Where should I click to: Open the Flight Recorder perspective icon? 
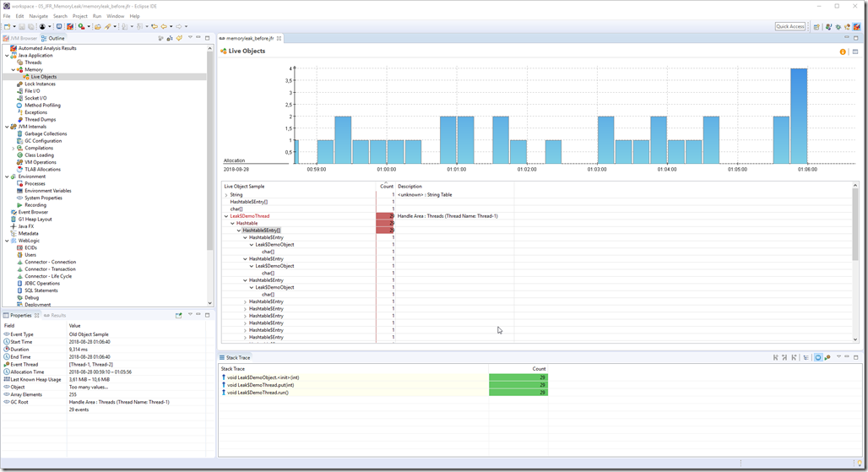[x=857, y=26]
